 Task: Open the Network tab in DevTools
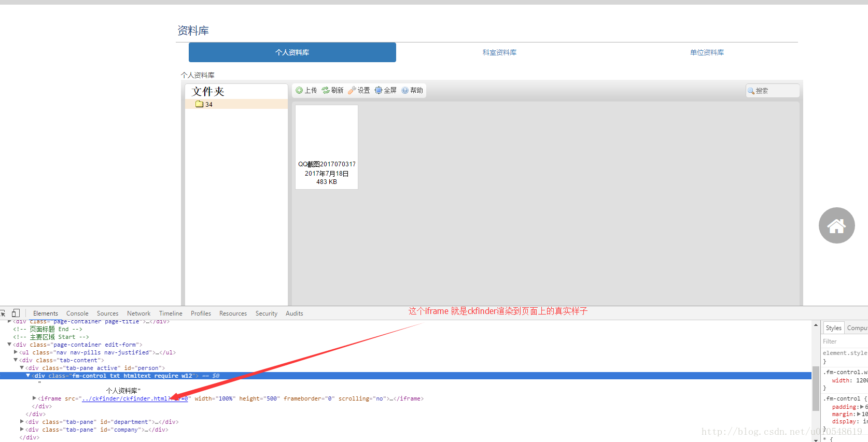139,313
